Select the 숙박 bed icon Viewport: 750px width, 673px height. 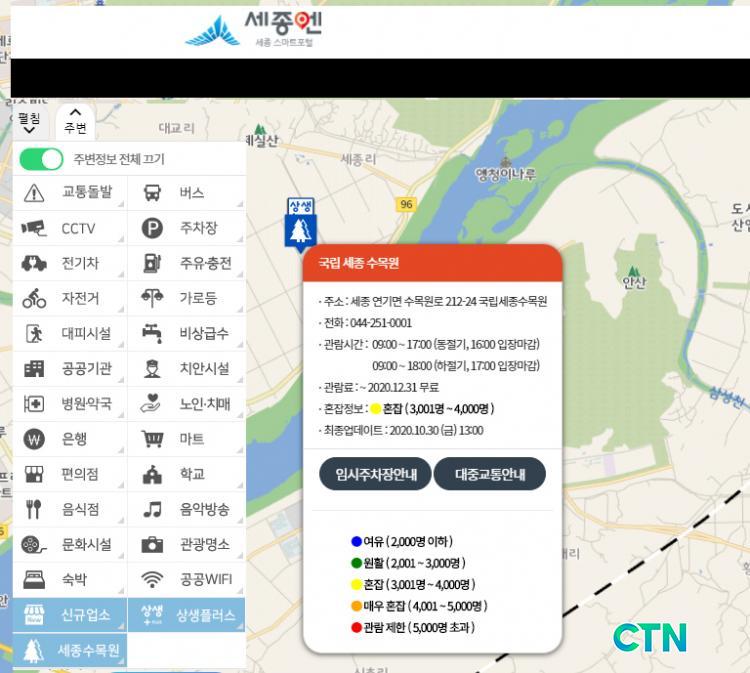pos(34,580)
